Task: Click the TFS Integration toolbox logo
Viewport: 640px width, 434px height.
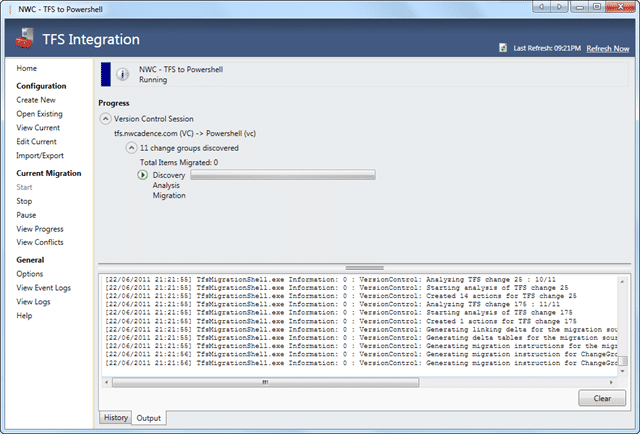Action: click(x=24, y=38)
